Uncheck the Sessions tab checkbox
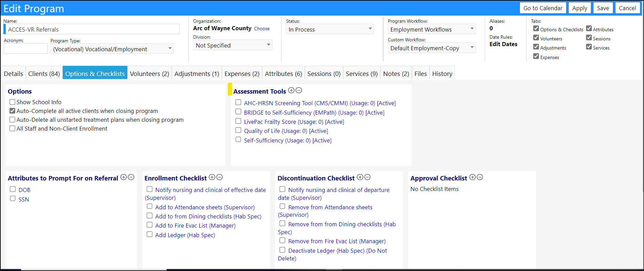This screenshot has width=644, height=271. pos(589,38)
